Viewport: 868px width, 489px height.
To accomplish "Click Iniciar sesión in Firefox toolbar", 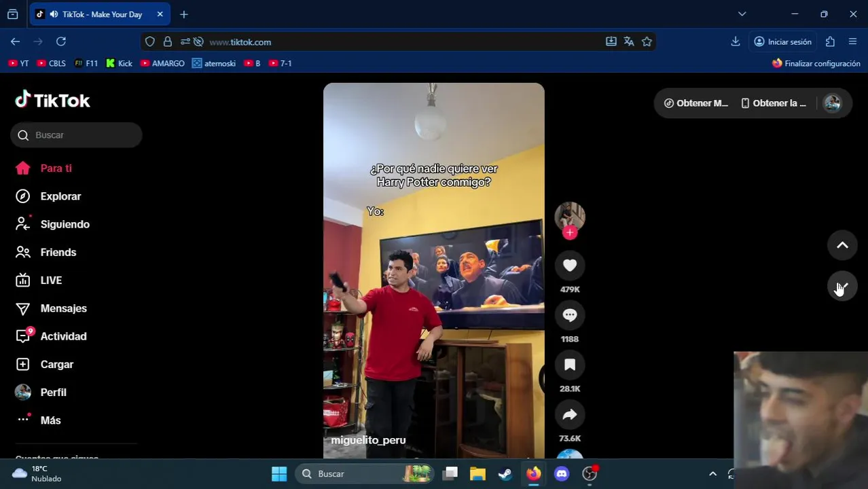I will tap(782, 41).
